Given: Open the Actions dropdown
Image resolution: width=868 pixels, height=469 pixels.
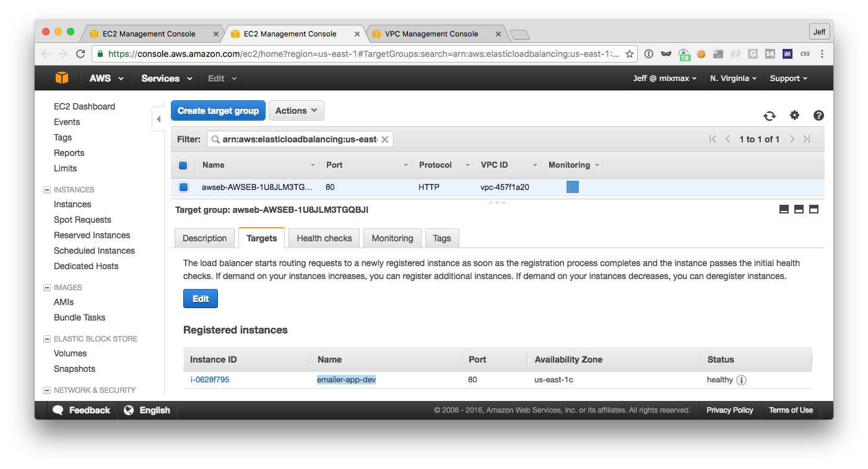Looking at the screenshot, I should (x=297, y=111).
